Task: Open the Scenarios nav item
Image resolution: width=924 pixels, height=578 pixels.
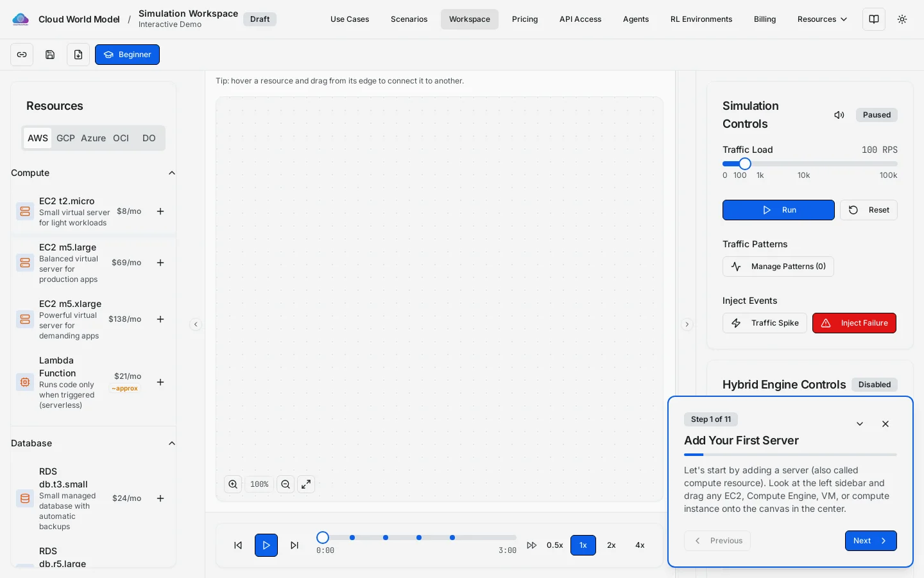Action: point(409,19)
